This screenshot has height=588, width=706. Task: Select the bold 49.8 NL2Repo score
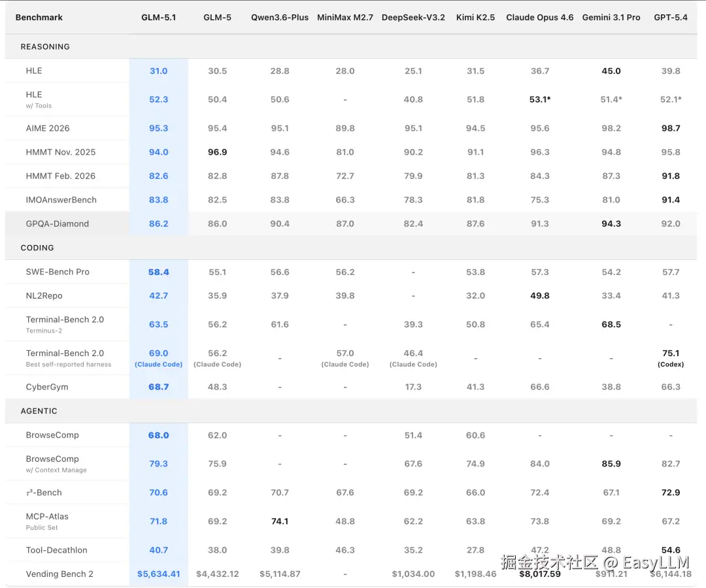[540, 295]
